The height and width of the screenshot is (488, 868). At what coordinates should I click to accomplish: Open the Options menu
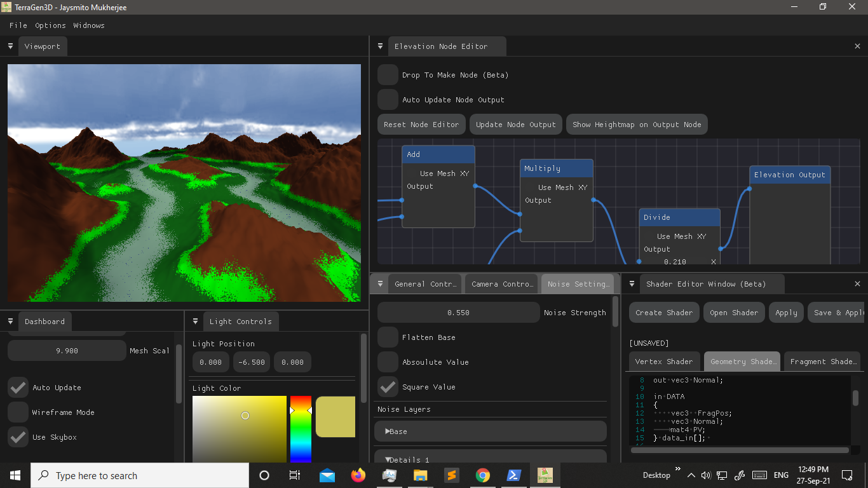[x=50, y=25]
